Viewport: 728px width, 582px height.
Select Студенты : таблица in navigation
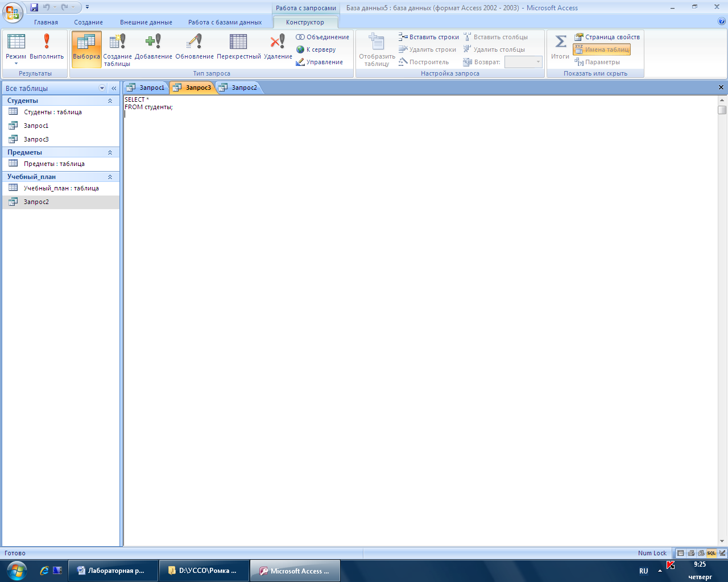point(61,112)
